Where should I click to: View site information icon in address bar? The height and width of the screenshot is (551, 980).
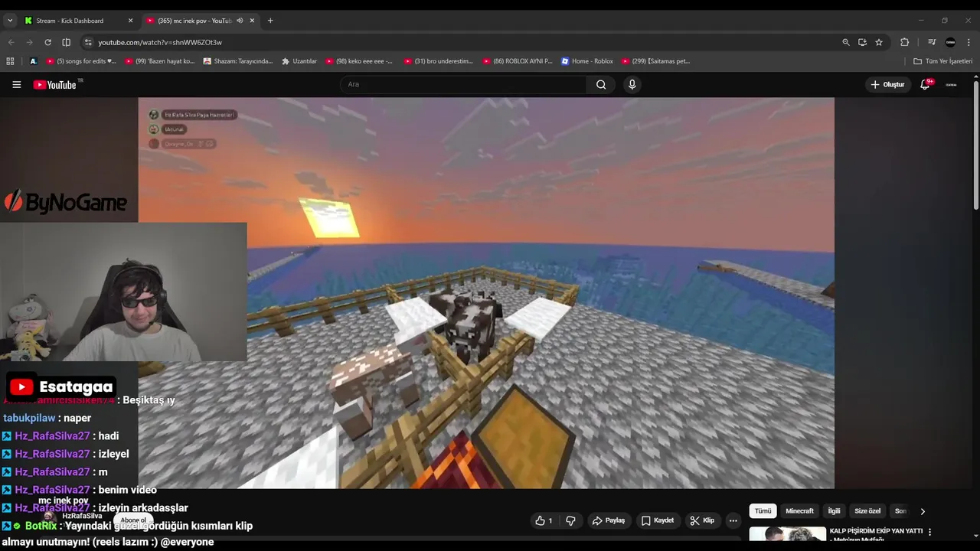tap(88, 42)
